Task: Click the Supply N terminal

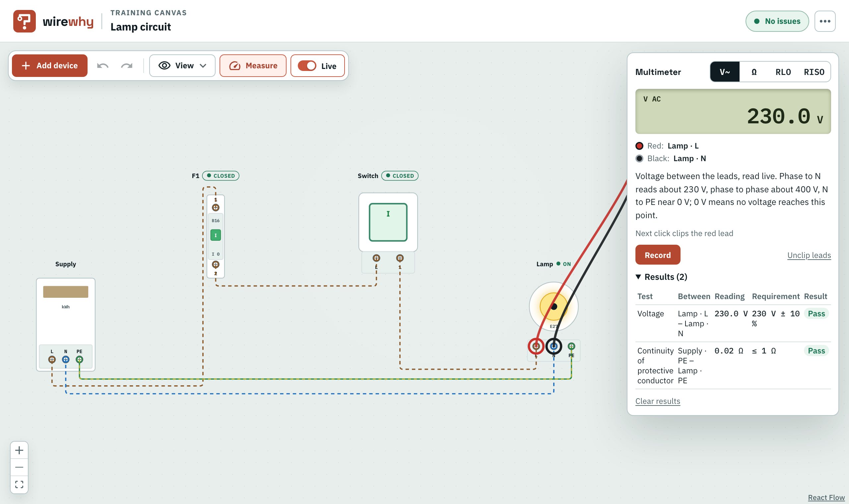Action: click(x=66, y=359)
